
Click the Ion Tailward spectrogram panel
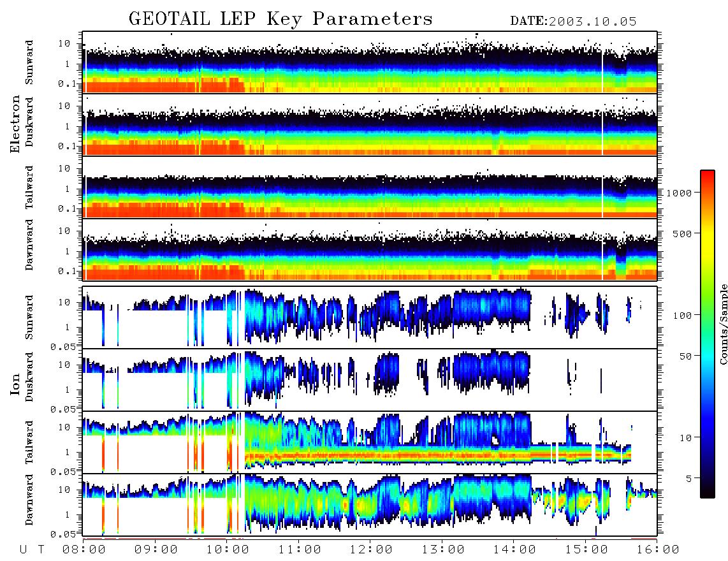pos(370,442)
